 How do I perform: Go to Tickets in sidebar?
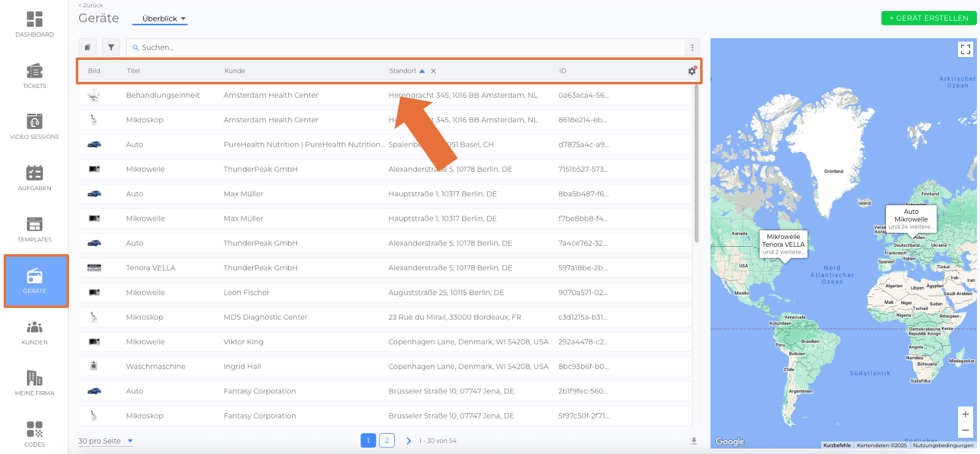35,76
